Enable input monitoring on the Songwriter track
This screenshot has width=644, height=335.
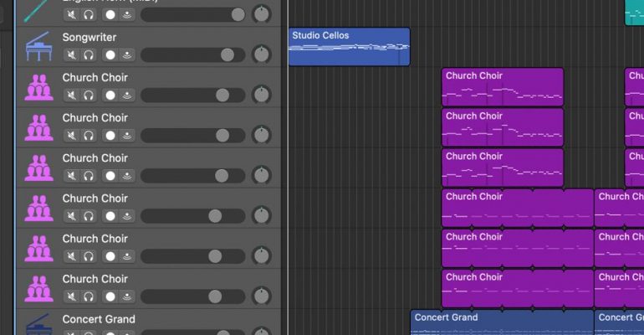pyautogui.click(x=126, y=55)
